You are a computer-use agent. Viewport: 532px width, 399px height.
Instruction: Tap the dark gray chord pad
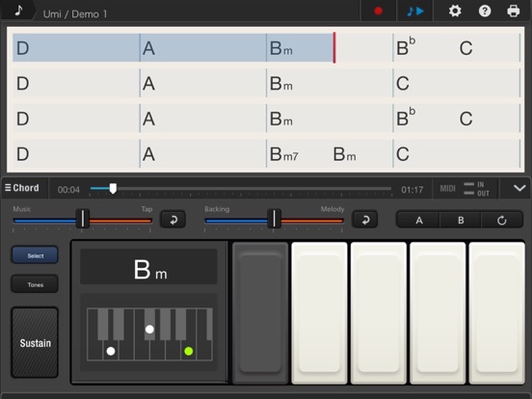tap(260, 313)
